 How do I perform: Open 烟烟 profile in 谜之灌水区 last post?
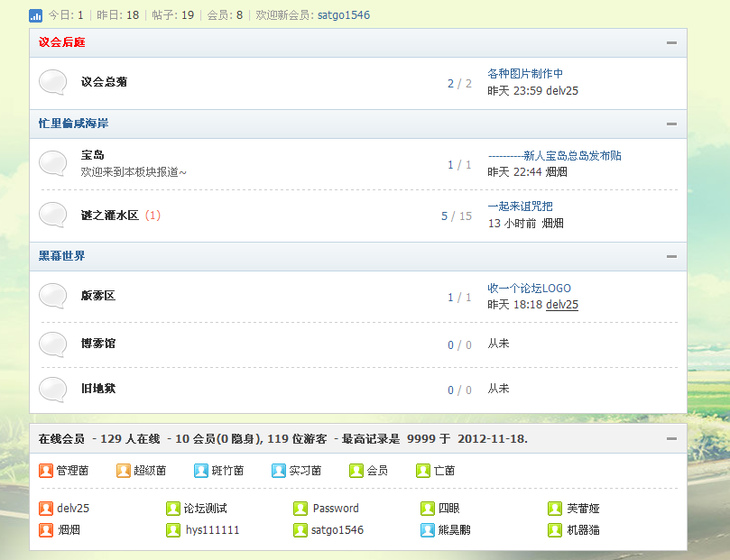[x=552, y=224]
